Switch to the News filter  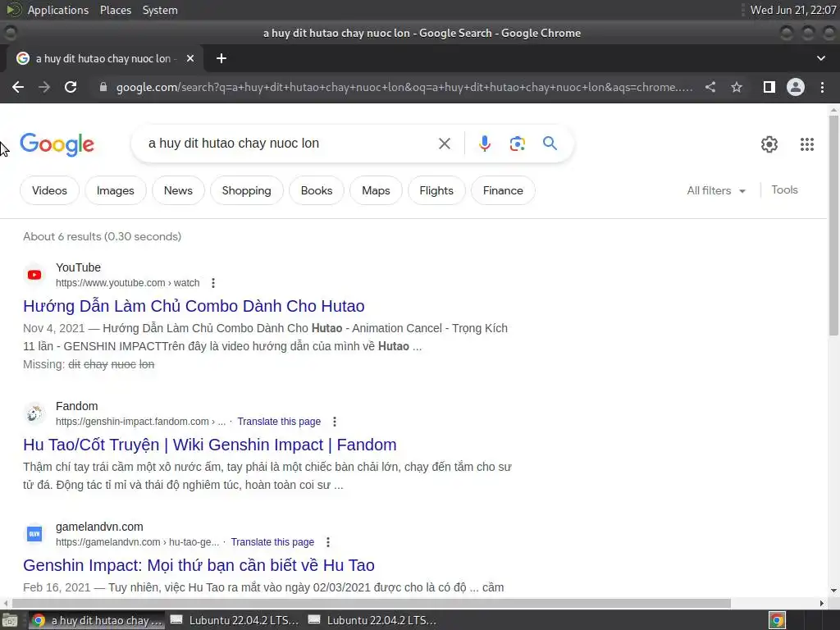coord(178,190)
